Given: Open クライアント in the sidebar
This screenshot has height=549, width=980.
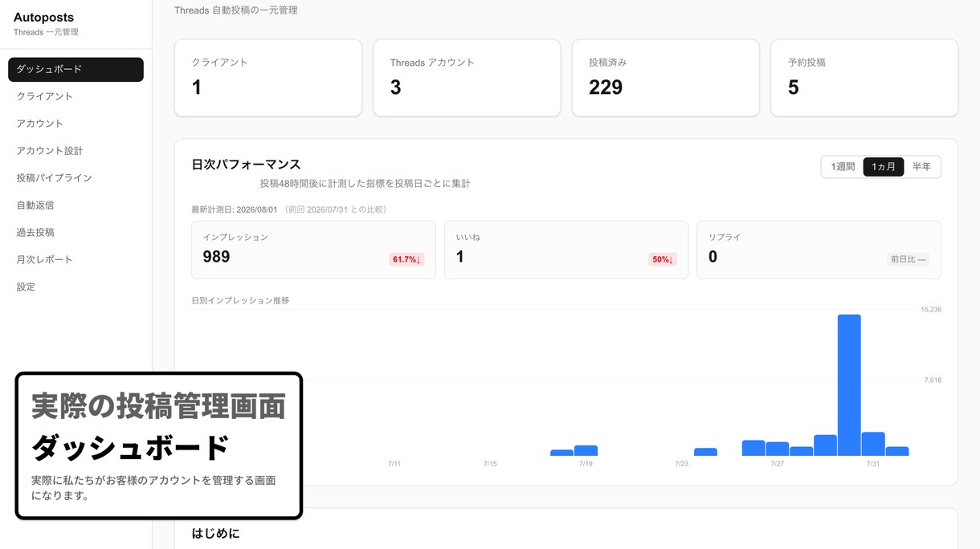Looking at the screenshot, I should click(76, 96).
